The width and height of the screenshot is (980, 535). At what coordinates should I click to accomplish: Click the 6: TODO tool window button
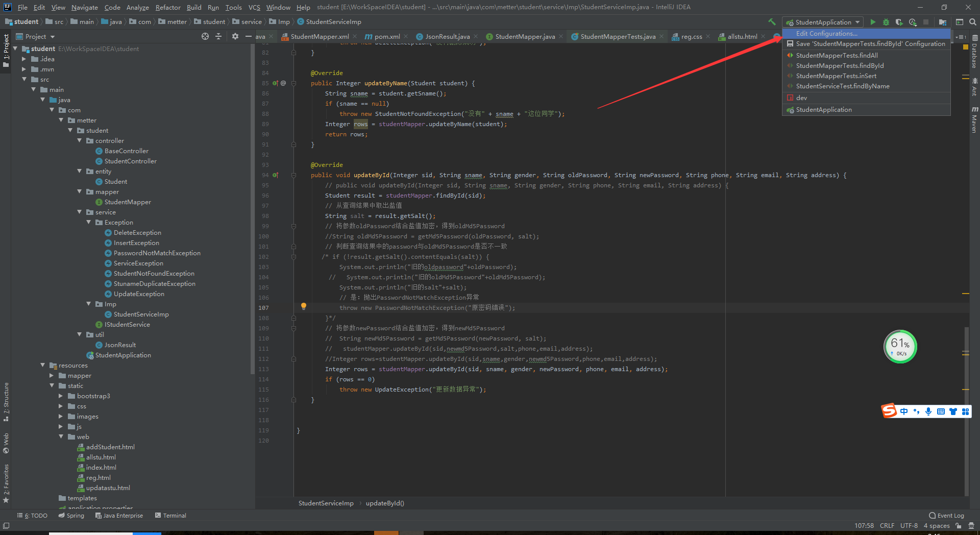coord(32,516)
